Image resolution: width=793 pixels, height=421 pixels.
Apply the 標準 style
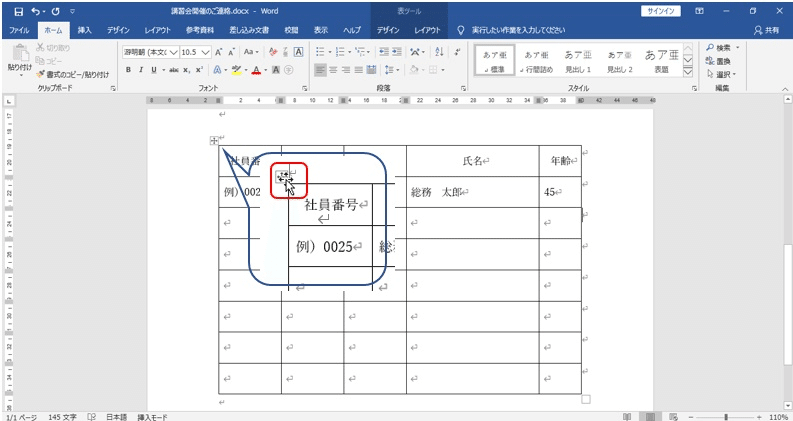click(x=495, y=61)
